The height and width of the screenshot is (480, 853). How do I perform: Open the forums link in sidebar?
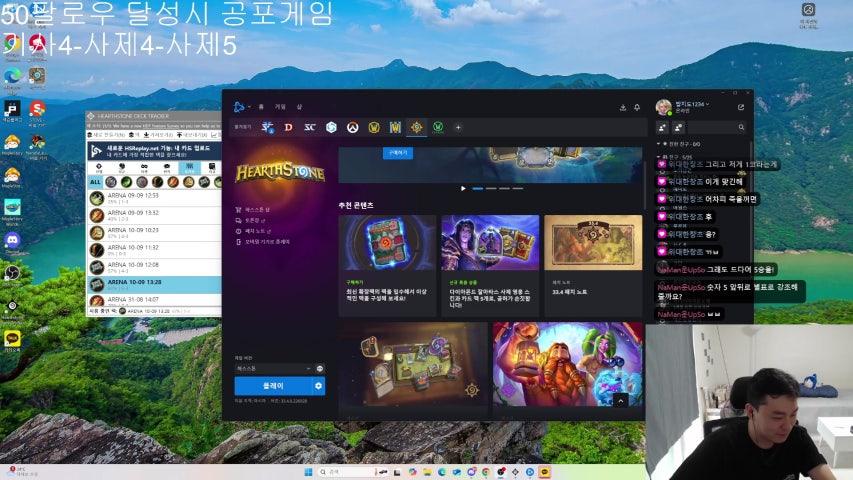[250, 220]
